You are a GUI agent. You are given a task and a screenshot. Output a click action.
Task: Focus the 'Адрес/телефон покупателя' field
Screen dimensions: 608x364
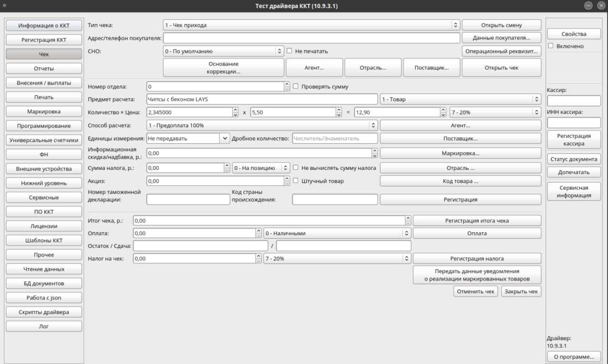312,38
